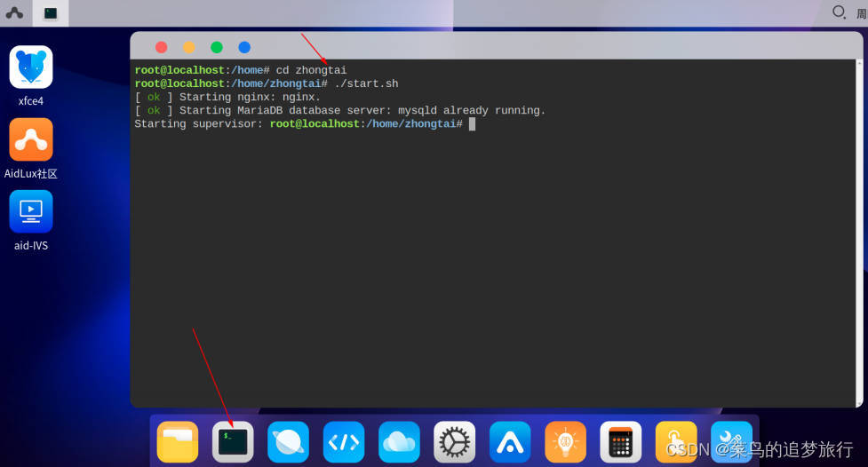Image resolution: width=868 pixels, height=467 pixels.
Task: Click the blue terminal window button
Action: coord(244,47)
